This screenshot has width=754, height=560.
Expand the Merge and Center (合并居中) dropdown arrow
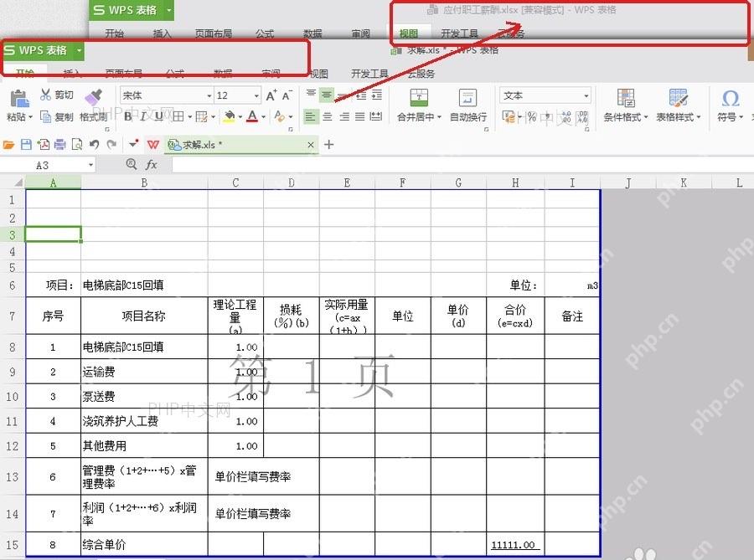(439, 116)
